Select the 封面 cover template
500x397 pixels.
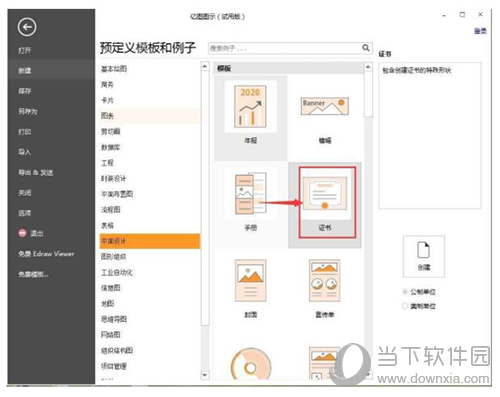250,288
